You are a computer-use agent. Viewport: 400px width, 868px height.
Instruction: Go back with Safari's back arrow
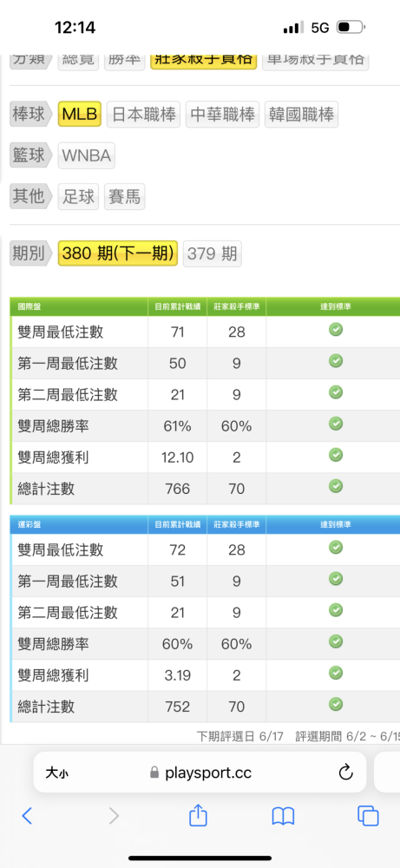coord(27,815)
